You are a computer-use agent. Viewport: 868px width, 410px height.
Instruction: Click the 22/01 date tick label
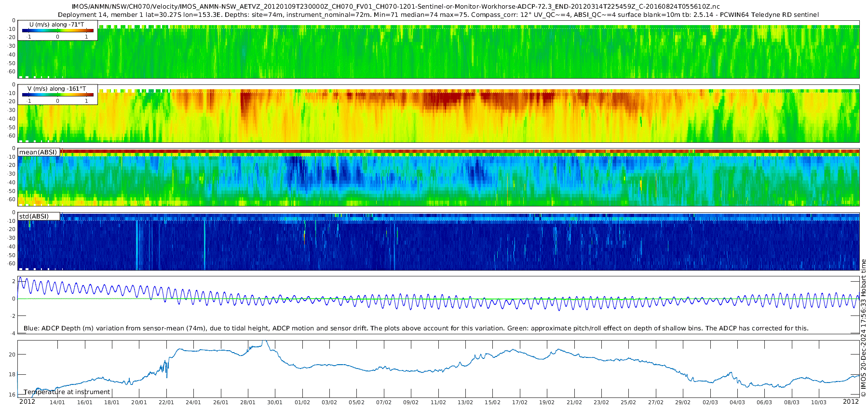[166, 402]
